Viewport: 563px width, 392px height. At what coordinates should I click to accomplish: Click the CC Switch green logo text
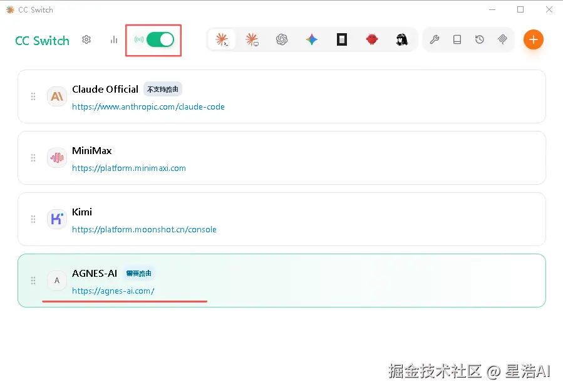click(42, 41)
